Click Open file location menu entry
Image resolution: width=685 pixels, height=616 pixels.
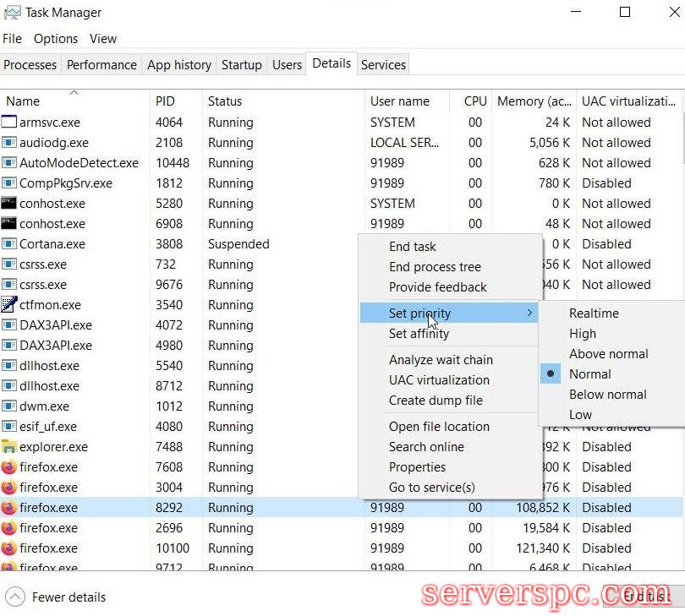pos(439,427)
